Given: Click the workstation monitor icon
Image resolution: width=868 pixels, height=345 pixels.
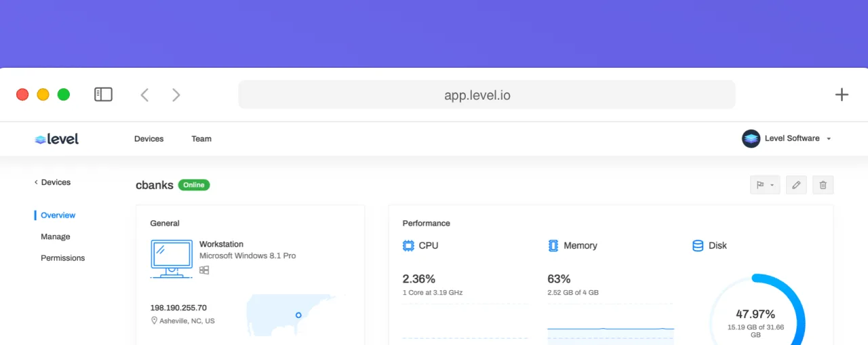Looking at the screenshot, I should 171,258.
